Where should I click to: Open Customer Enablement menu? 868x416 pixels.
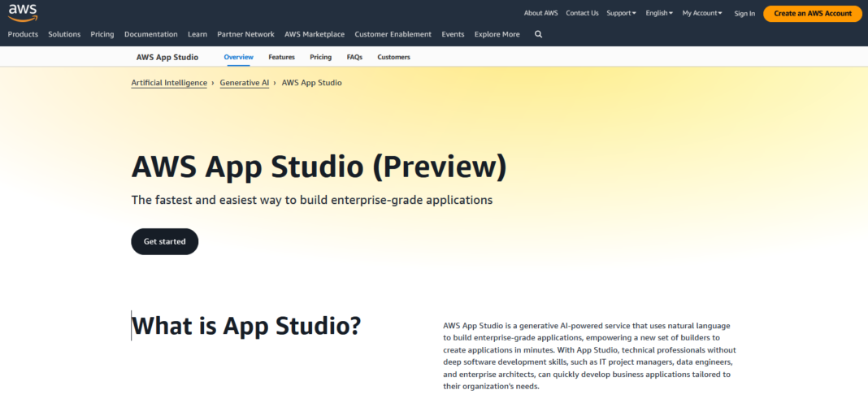point(393,34)
